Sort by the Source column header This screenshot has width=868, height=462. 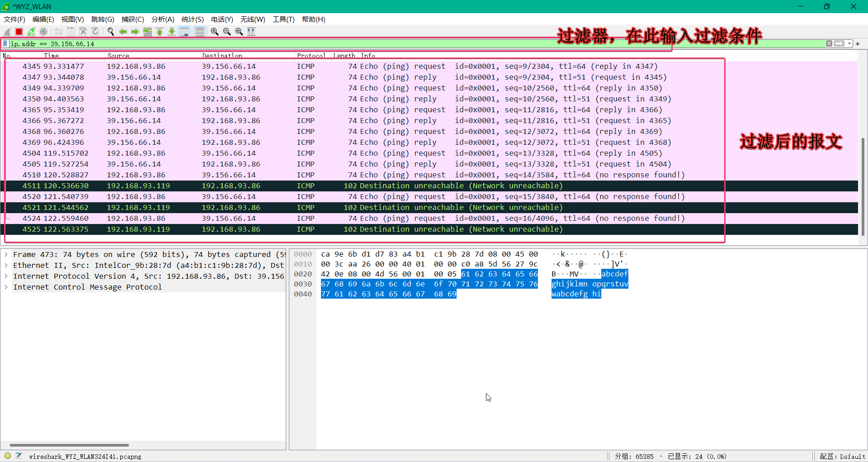152,56
